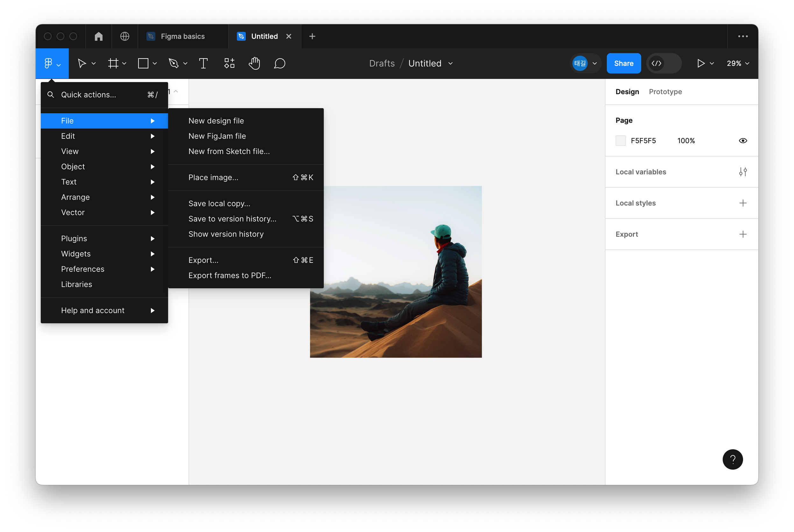The image size is (794, 532).
Task: Select the Pen tool
Action: pos(174,63)
